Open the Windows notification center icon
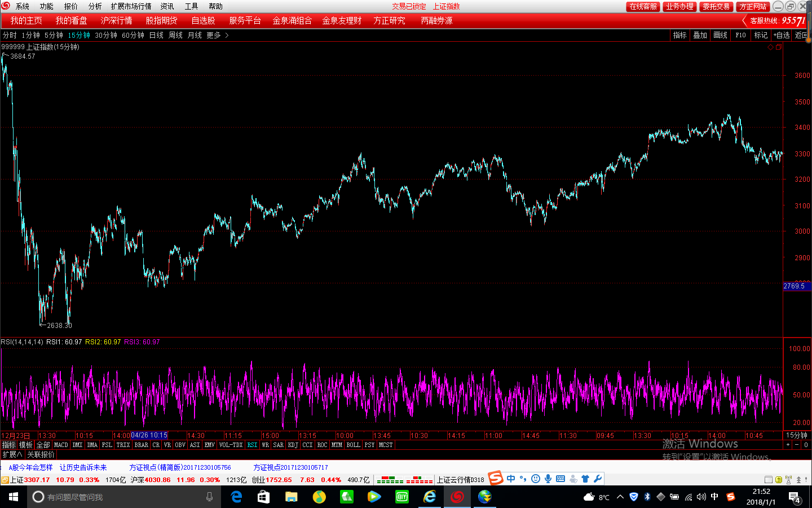Viewport: 812px width, 508px height. (x=795, y=497)
